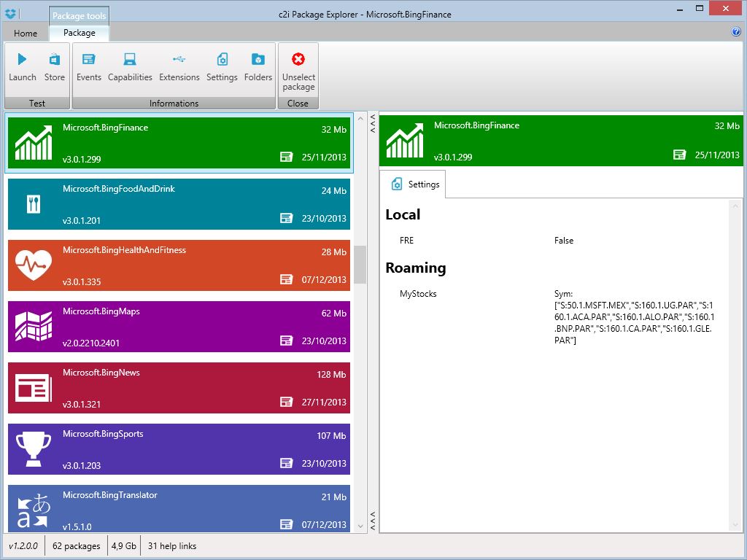Maximize the c2i Package Explorer window

coord(700,9)
